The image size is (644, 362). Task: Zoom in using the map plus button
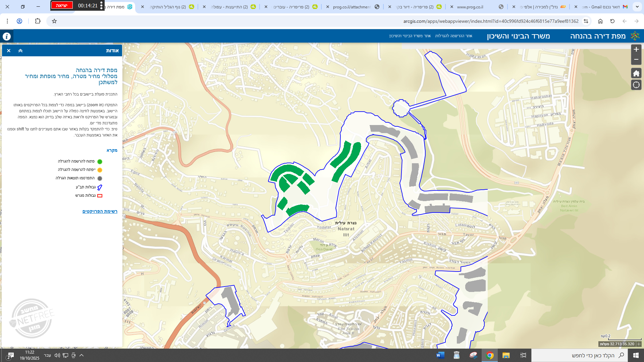tap(636, 49)
